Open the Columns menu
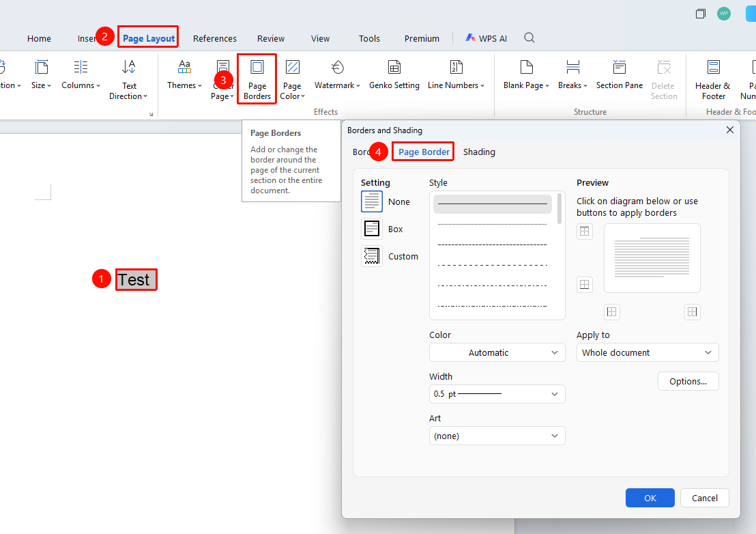The image size is (756, 534). [81, 74]
